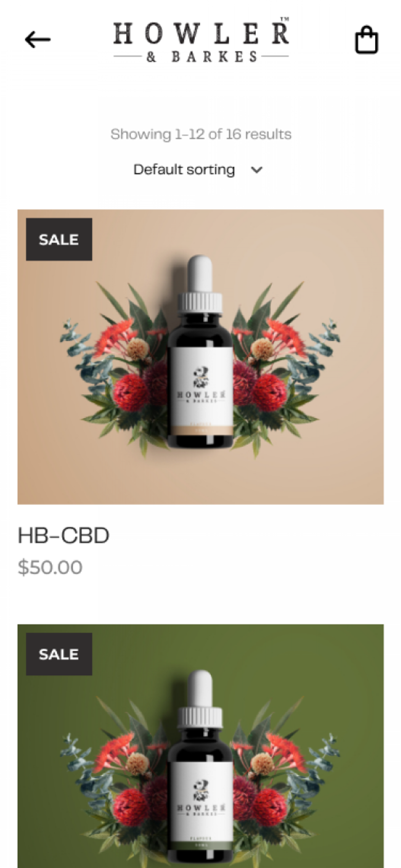Click the Showing 1–12 of 16 results text
Viewport: 401px width, 868px height.
tap(201, 134)
